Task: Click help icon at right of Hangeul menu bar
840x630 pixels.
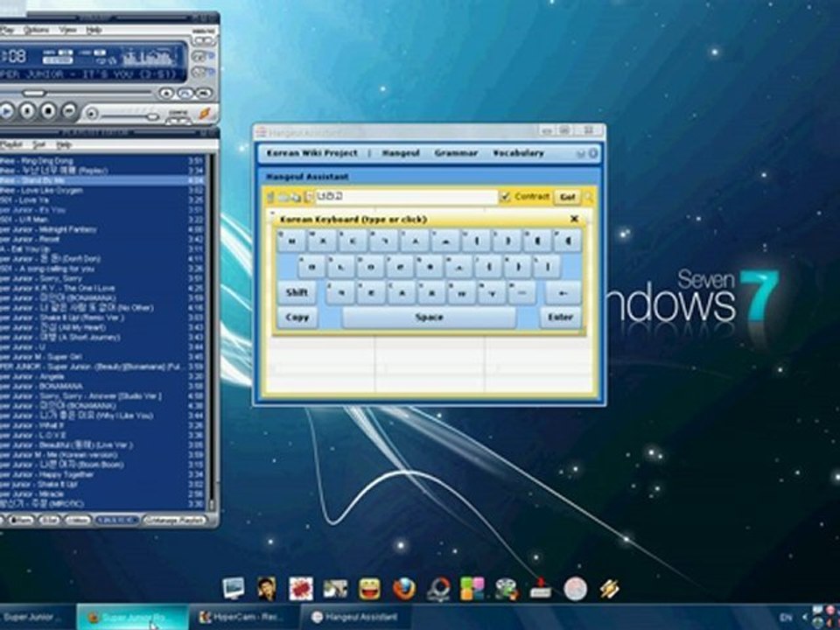Action: [593, 154]
